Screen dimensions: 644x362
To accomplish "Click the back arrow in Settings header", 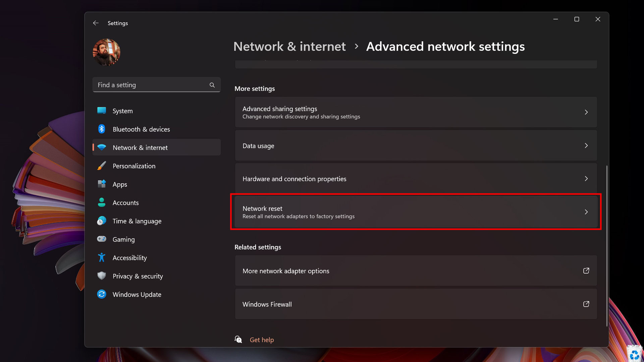I will point(96,23).
